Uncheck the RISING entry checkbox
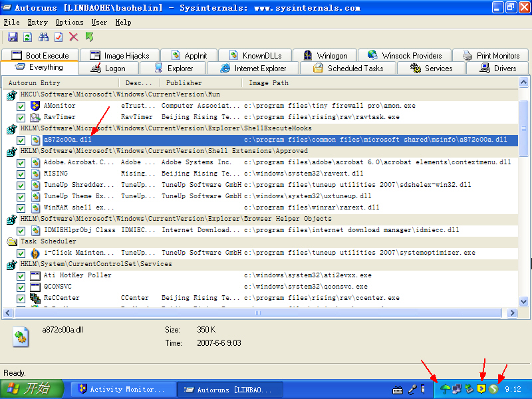This screenshot has width=532, height=399. pyautogui.click(x=21, y=174)
